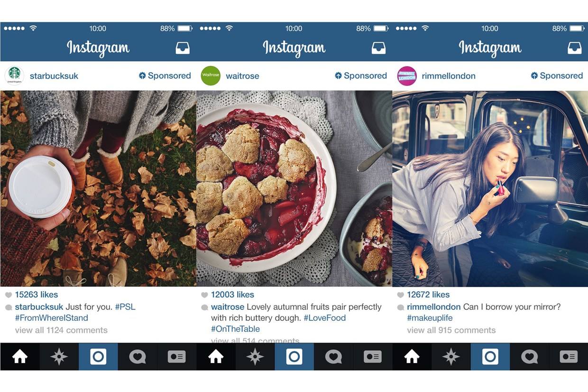Open Explore compass icon on the Waitrose screen
588x392 pixels.
(x=255, y=356)
